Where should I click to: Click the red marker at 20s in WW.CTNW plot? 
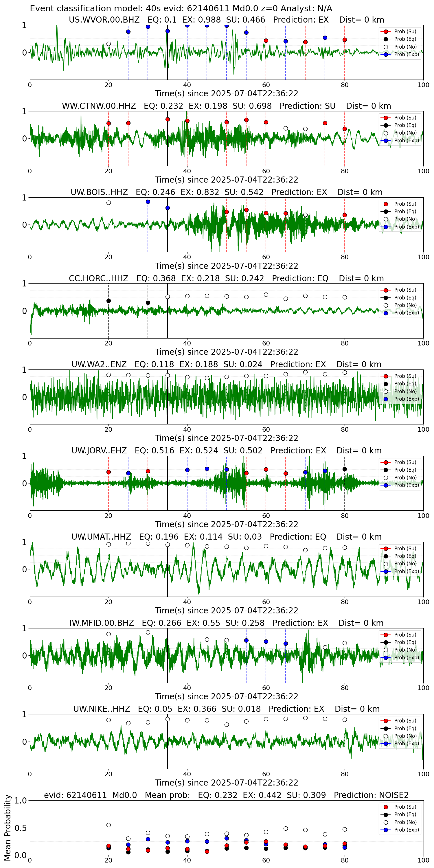point(108,124)
